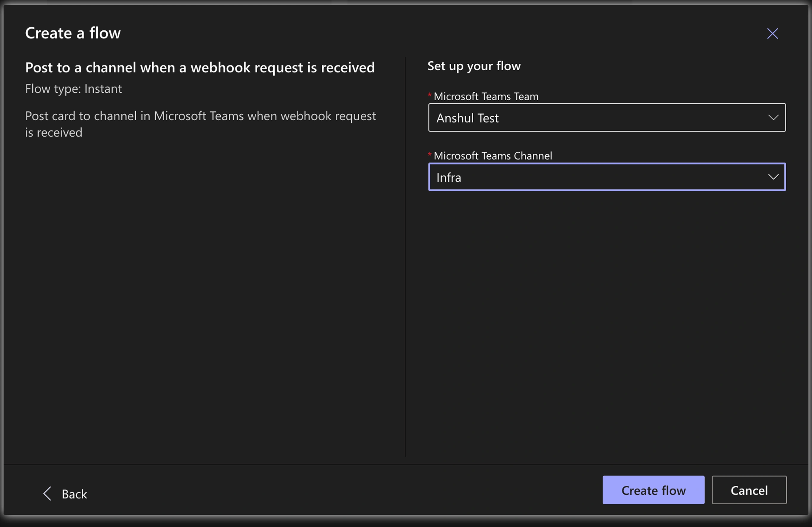The width and height of the screenshot is (812, 527).
Task: Click the Microsoft Teams Team label
Action: 486,96
